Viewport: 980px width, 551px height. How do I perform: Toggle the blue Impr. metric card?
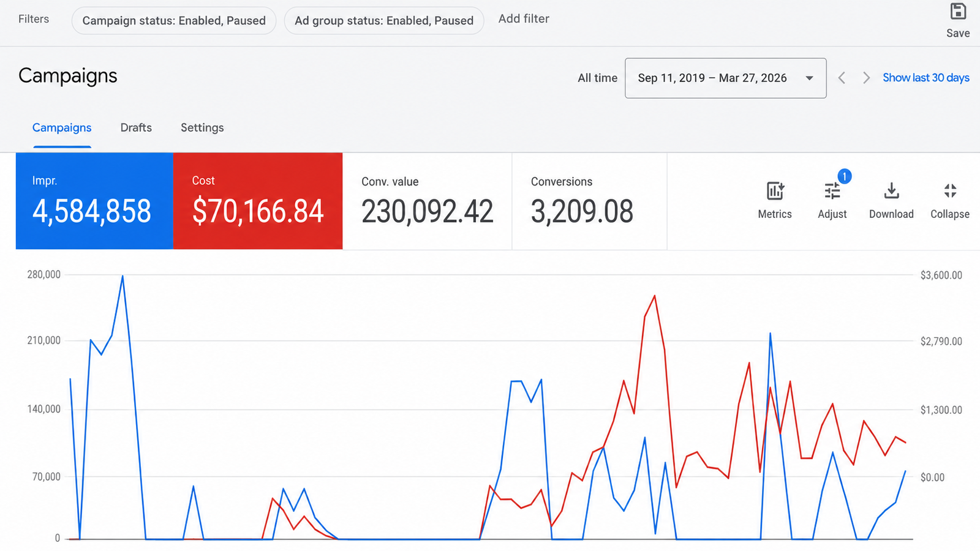pyautogui.click(x=94, y=201)
